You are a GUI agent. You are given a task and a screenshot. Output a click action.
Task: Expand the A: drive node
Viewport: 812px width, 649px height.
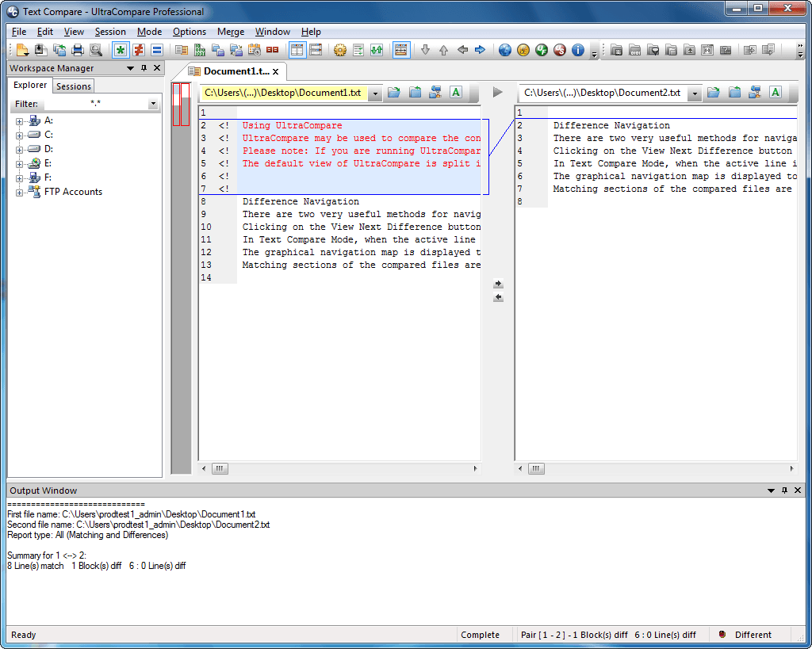point(19,121)
